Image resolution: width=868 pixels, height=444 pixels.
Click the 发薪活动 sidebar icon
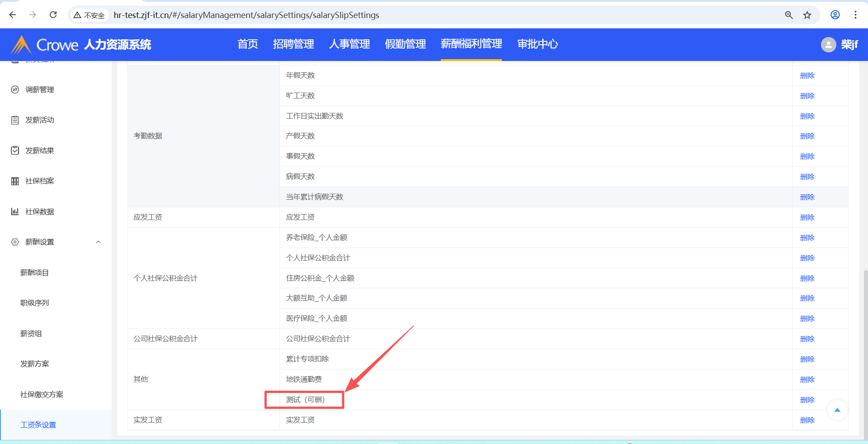click(x=15, y=120)
